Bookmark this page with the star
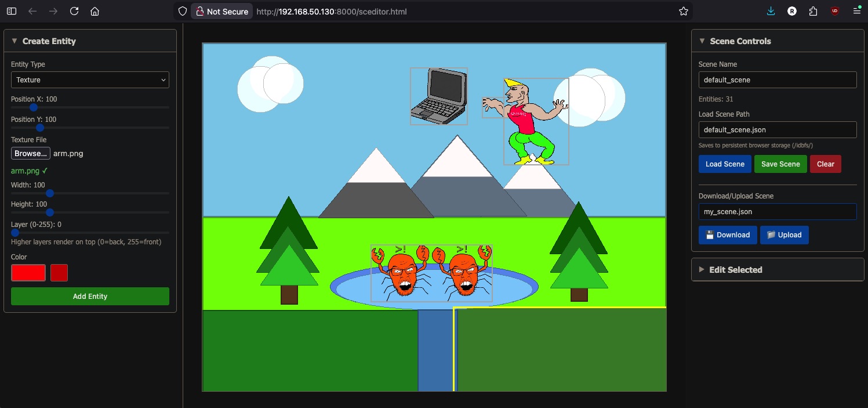 (684, 11)
